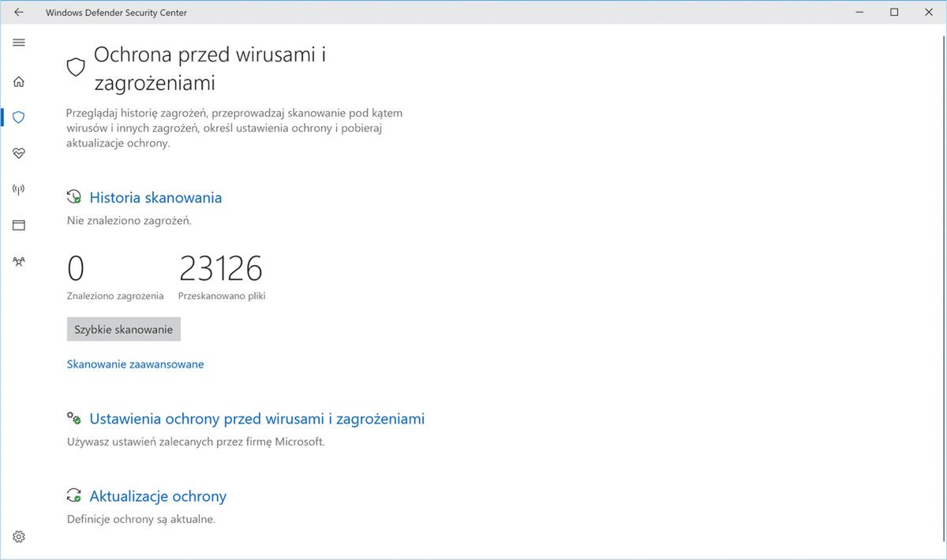Go to the Home page icon
The height and width of the screenshot is (560, 947).
(x=19, y=81)
